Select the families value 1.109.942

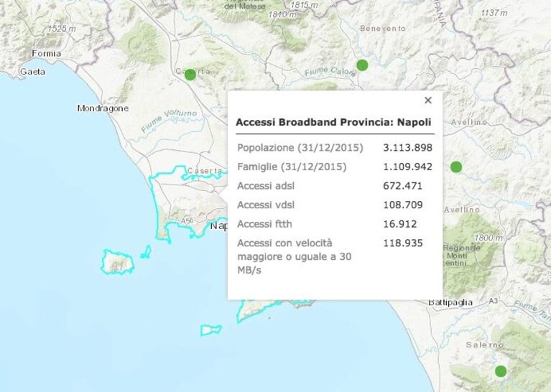407,167
